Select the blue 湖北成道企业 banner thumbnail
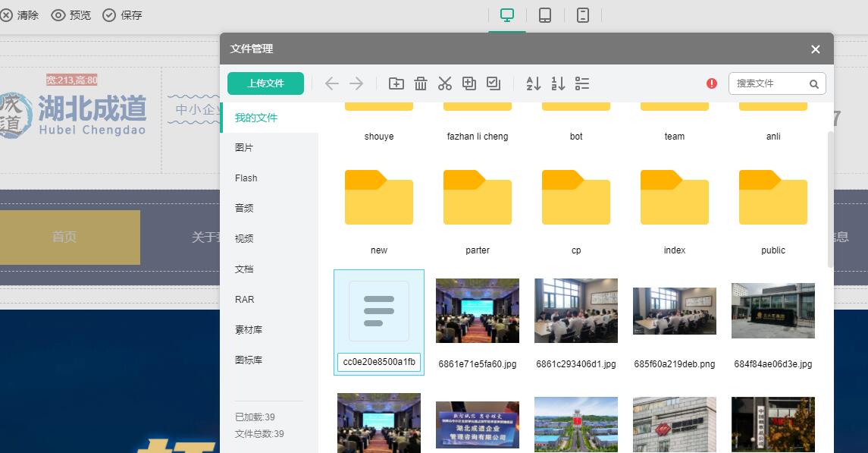 (x=478, y=425)
